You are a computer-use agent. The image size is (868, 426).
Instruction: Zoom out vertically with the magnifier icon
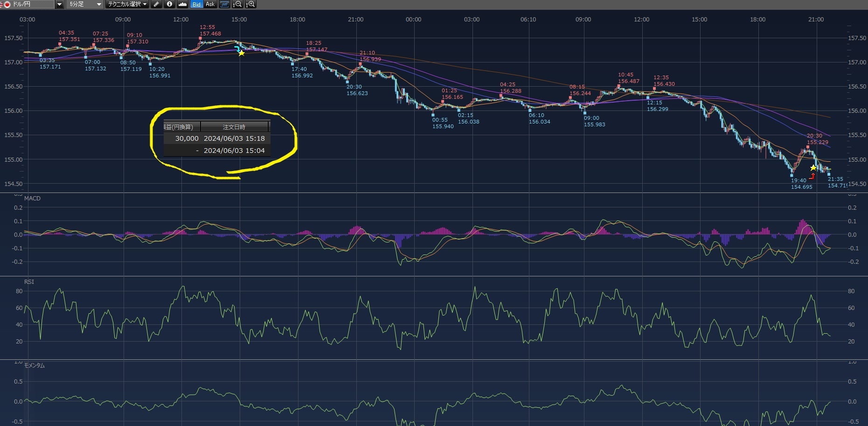pos(237,4)
